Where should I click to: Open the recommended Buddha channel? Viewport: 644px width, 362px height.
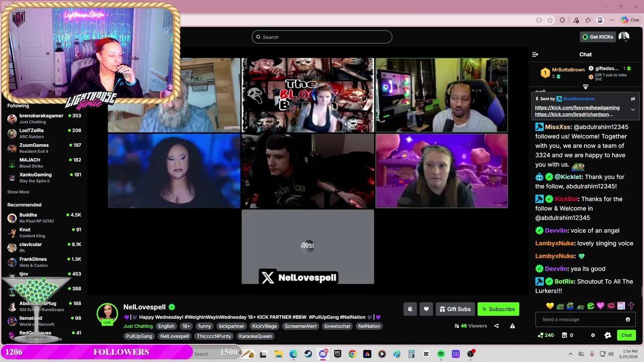(44, 218)
